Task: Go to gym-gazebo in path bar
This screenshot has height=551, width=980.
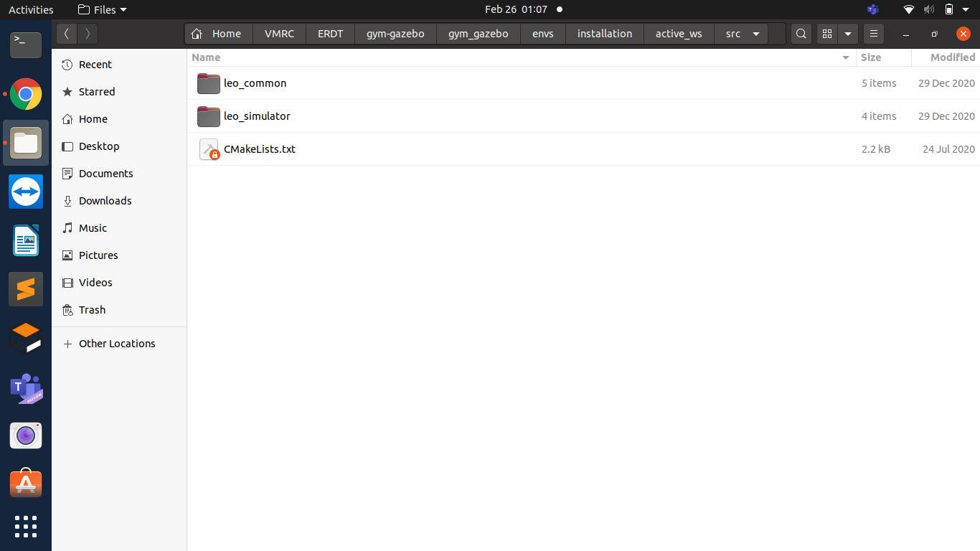Action: (395, 34)
